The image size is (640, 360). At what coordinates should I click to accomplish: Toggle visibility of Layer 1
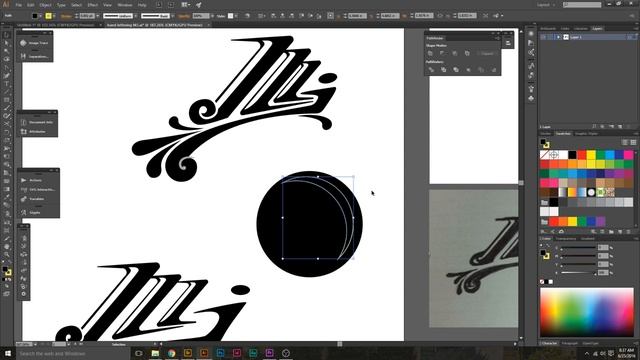[543, 37]
